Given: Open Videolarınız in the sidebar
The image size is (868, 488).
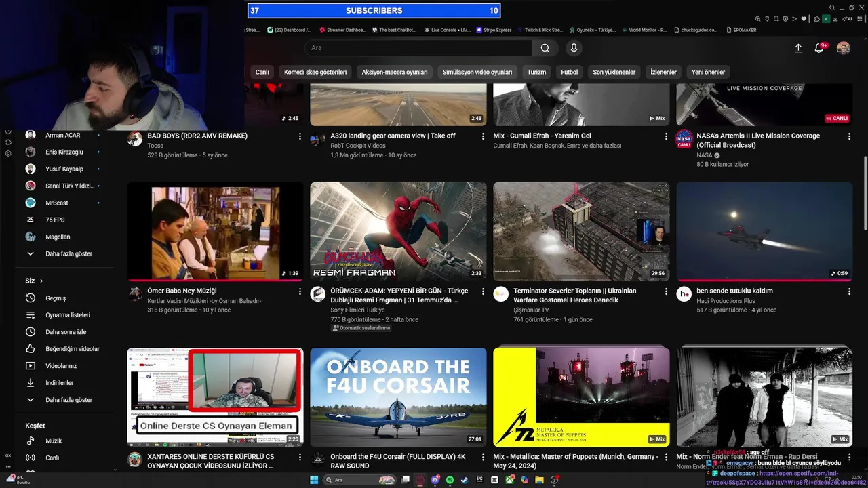Looking at the screenshot, I should pos(62,366).
